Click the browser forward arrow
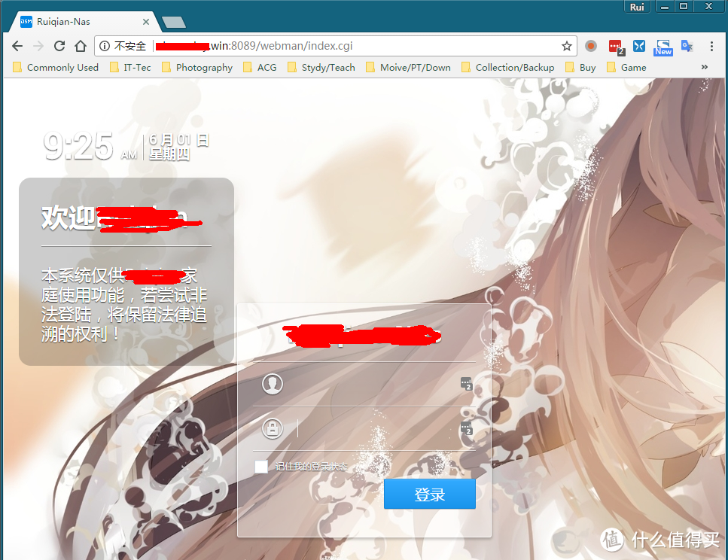Image resolution: width=728 pixels, height=560 pixels. 38,46
